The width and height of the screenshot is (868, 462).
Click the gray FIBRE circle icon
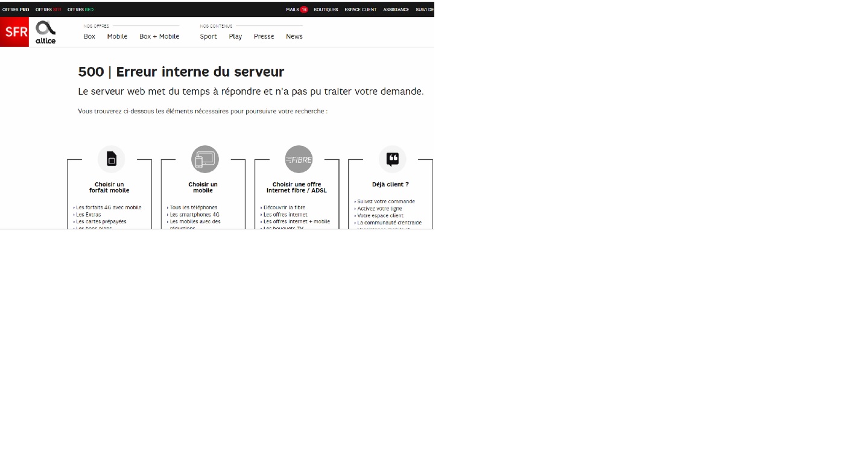(x=299, y=159)
